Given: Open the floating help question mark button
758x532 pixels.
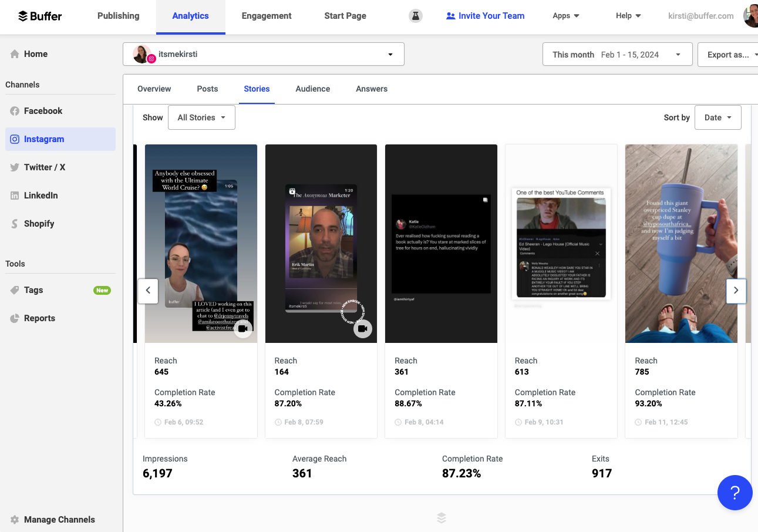Looking at the screenshot, I should [735, 493].
